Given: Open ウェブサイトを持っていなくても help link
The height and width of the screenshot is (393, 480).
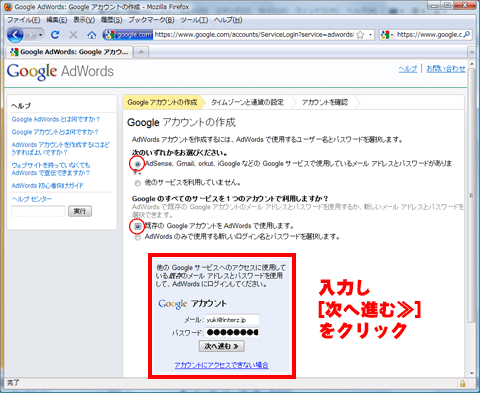Looking at the screenshot, I should (51, 169).
